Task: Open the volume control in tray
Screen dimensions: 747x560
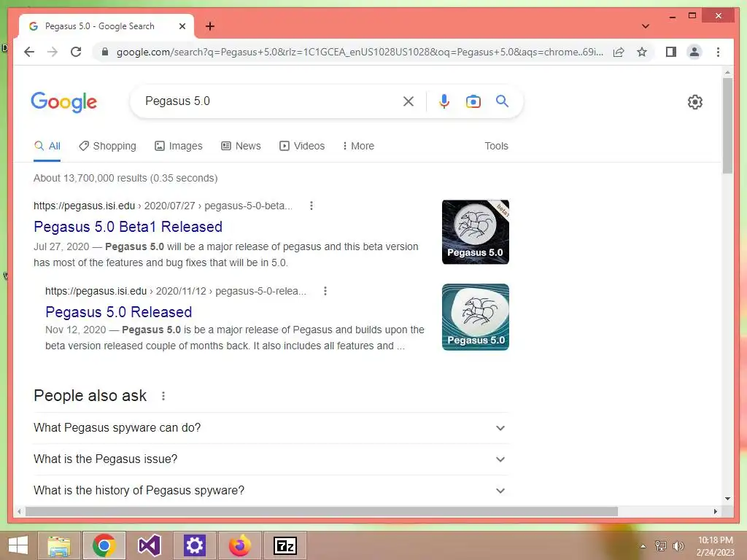Action: pos(678,546)
